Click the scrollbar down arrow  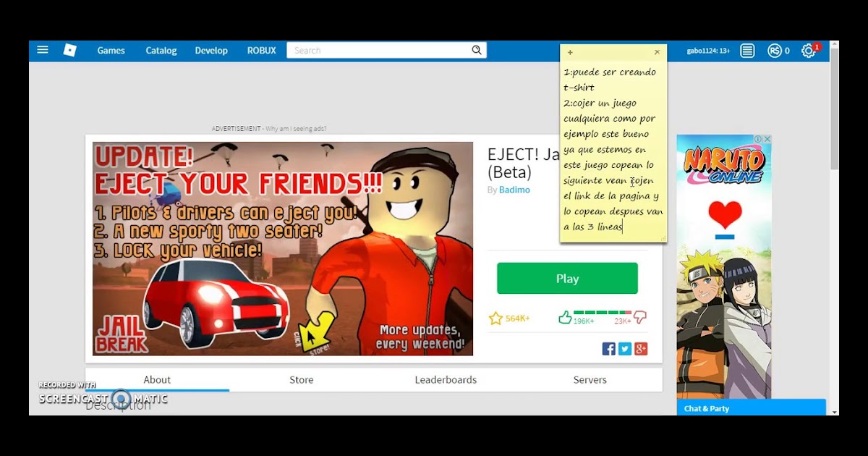click(x=834, y=411)
